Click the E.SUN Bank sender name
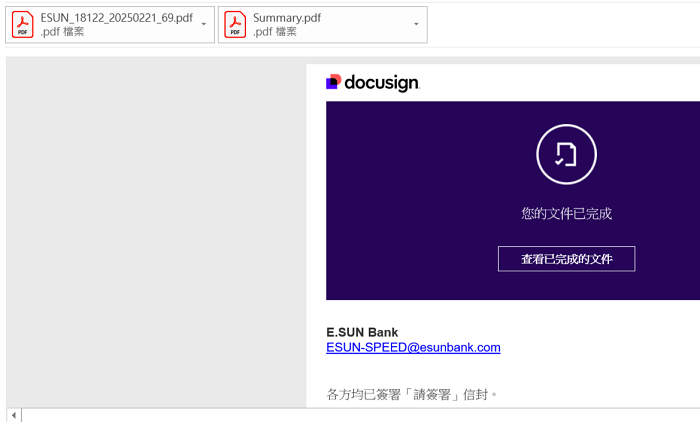 point(362,332)
